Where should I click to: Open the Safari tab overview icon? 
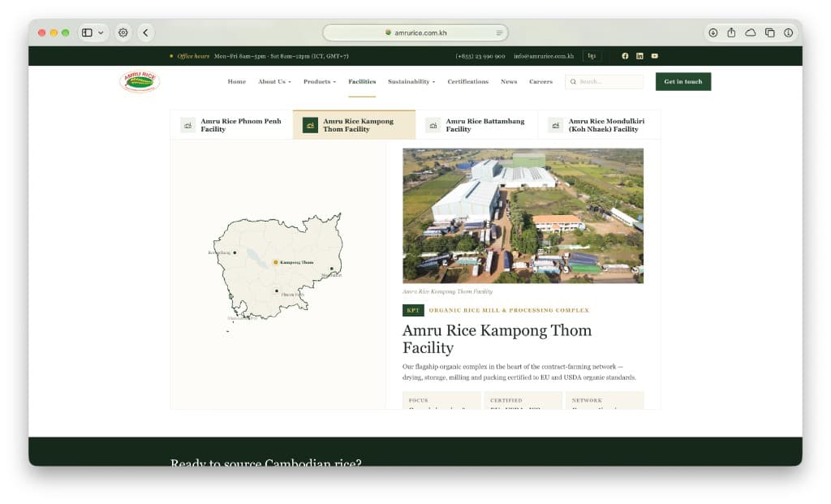tap(769, 32)
